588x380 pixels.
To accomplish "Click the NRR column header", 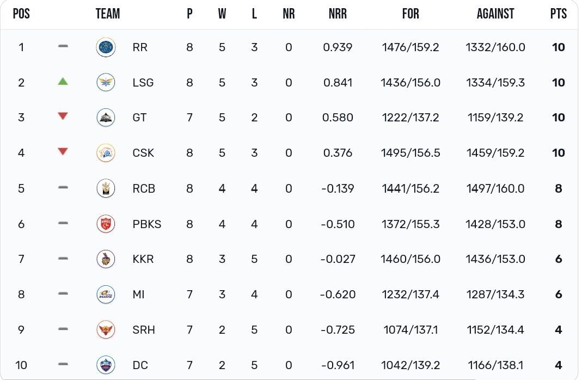I will tap(338, 14).
